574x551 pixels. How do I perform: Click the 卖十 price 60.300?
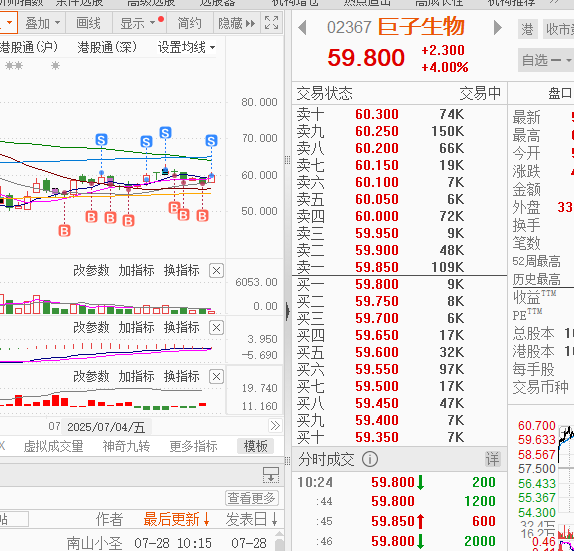tap(377, 114)
